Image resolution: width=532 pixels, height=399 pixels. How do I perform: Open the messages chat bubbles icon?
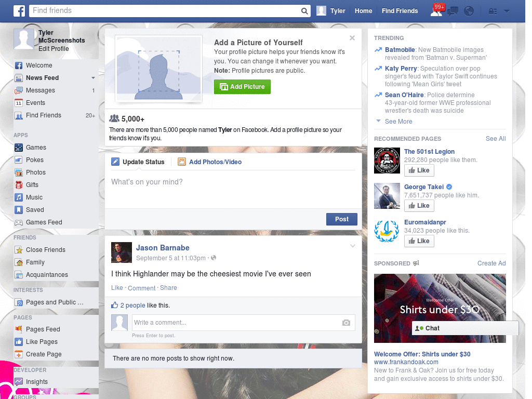coord(453,11)
